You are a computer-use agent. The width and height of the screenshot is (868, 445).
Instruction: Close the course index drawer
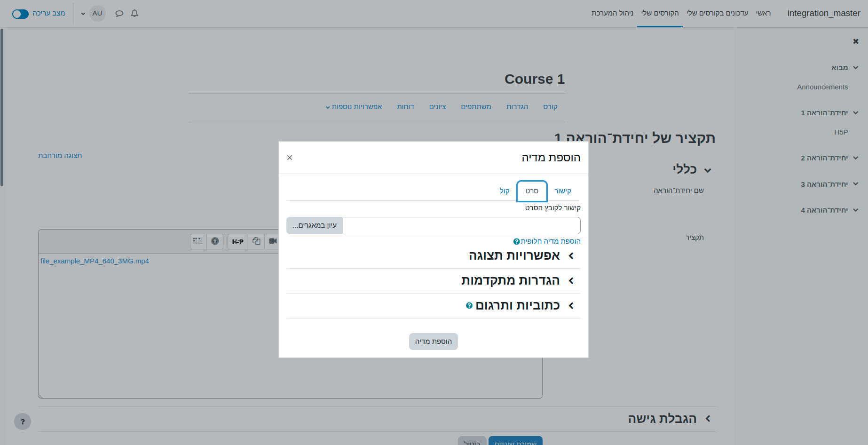click(856, 41)
